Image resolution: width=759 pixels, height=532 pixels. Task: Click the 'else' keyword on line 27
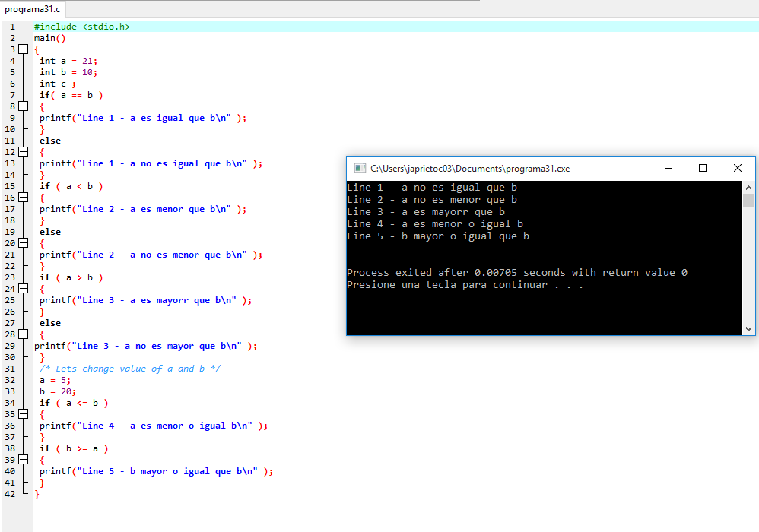tap(50, 323)
